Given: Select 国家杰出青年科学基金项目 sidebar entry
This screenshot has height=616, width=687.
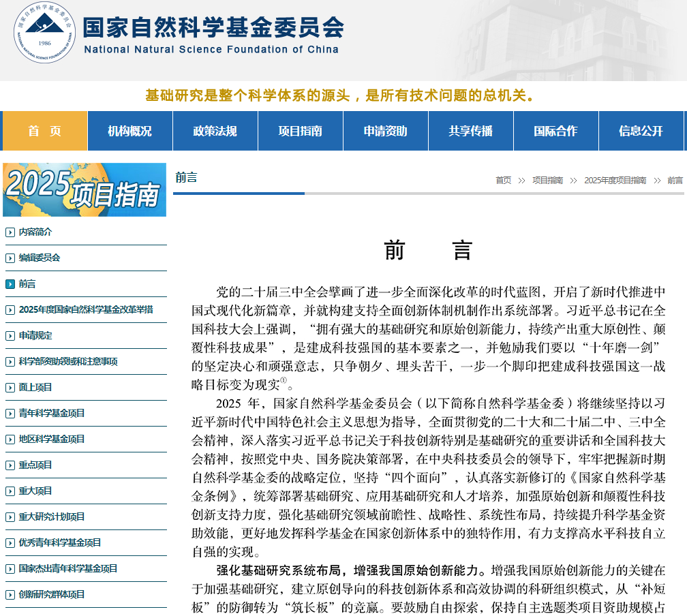Looking at the screenshot, I should pos(68,569).
